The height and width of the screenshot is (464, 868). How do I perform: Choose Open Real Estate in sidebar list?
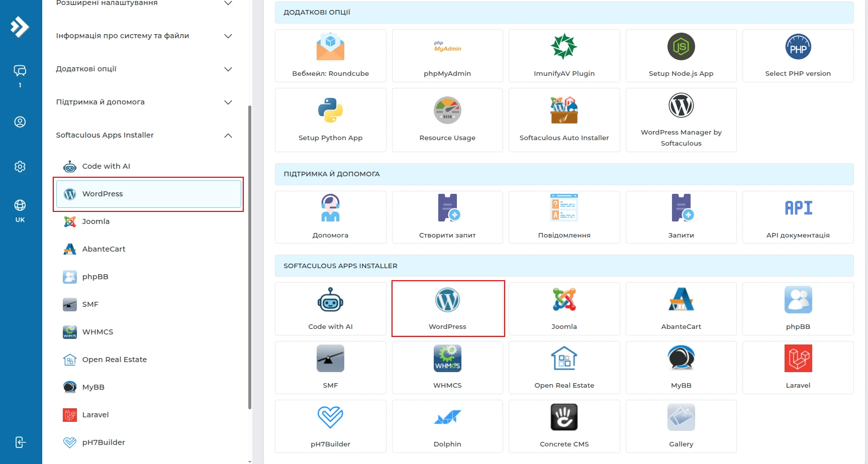tap(149, 360)
